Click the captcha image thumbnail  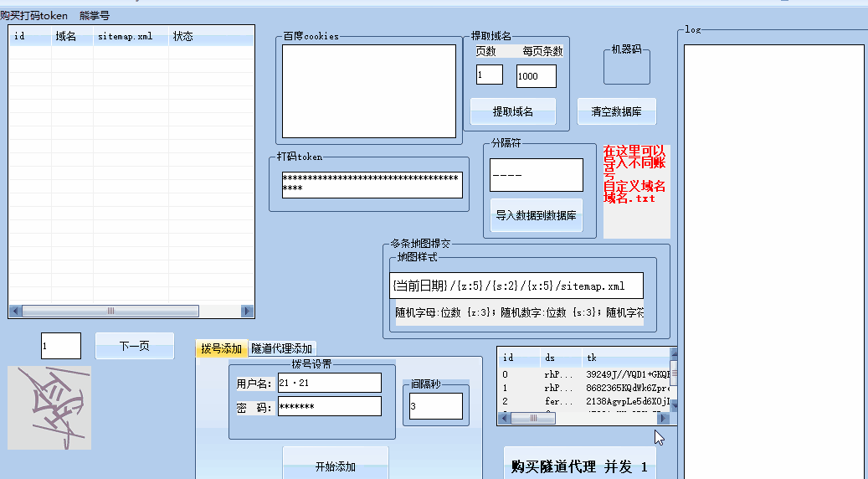[x=49, y=408]
